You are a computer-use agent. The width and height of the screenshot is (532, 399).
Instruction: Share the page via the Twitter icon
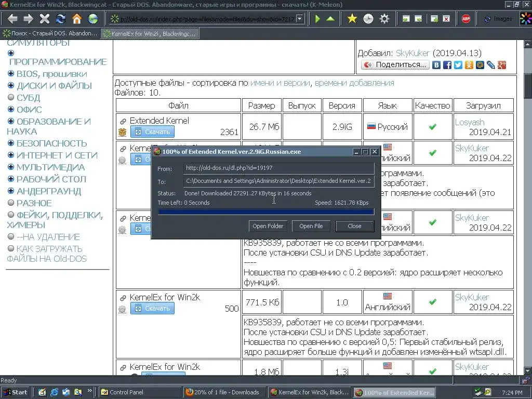click(x=458, y=65)
